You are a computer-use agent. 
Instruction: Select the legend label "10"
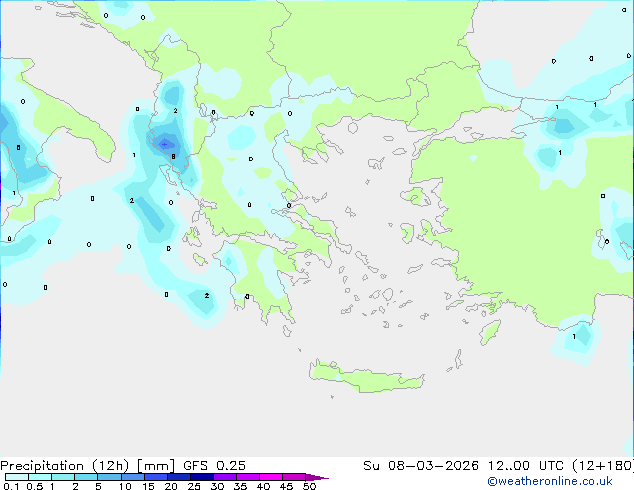[125, 486]
